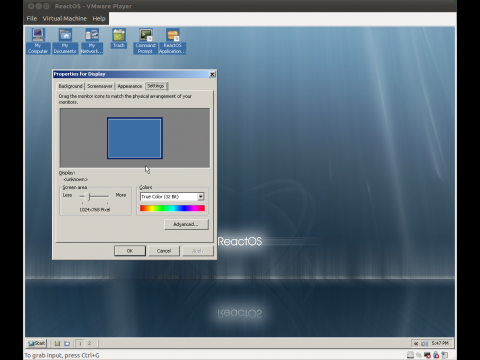Click the Trash desktop icon
480x360 pixels.
[119, 38]
